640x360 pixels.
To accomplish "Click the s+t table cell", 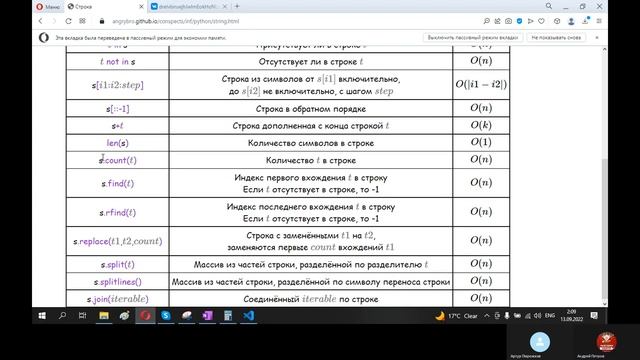I will 118,126.
